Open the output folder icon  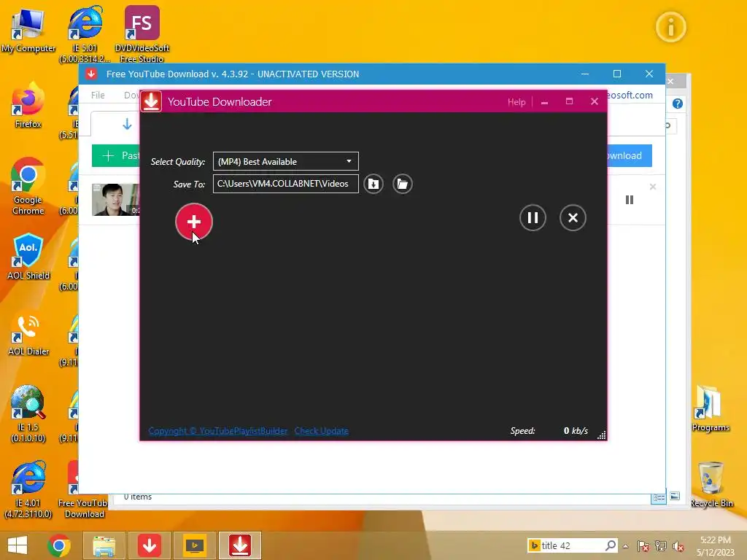coord(403,184)
